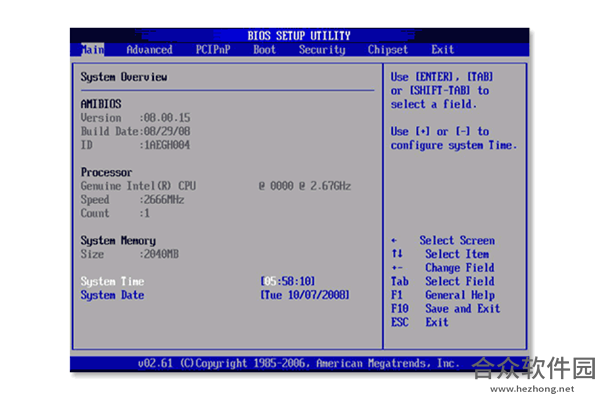Viewport: 600px width, 399px height.
Task: Click the Change Field help entry
Action: (x=443, y=268)
